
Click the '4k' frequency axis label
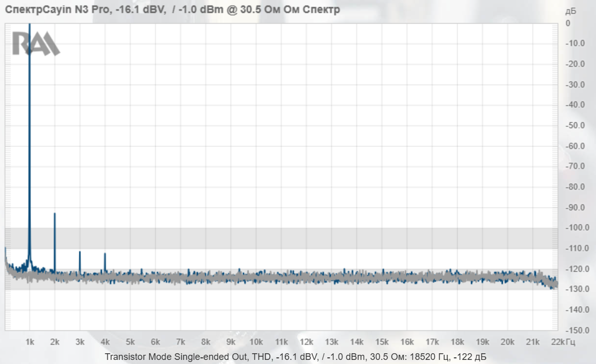coord(105,342)
